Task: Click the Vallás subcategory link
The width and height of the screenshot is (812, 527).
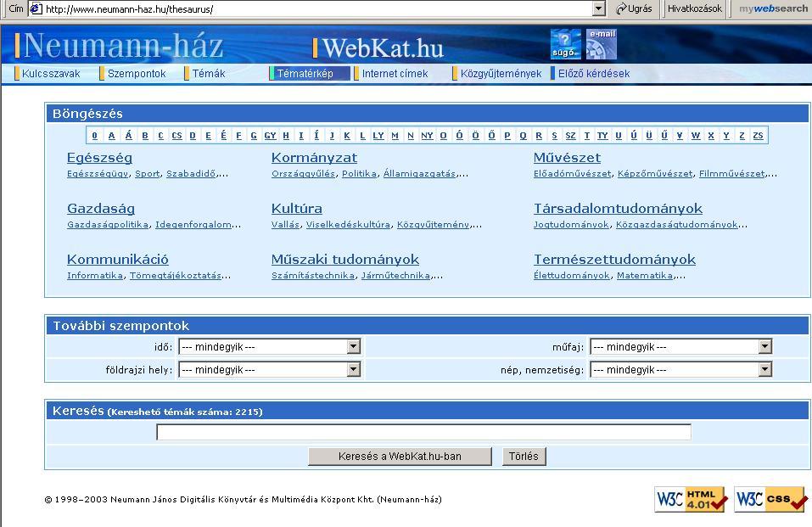Action: (x=285, y=224)
